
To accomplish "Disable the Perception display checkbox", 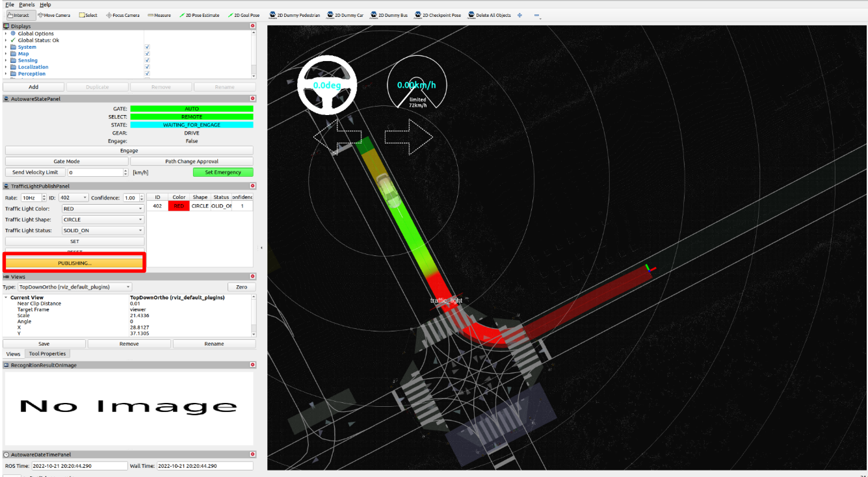I will pyautogui.click(x=148, y=74).
